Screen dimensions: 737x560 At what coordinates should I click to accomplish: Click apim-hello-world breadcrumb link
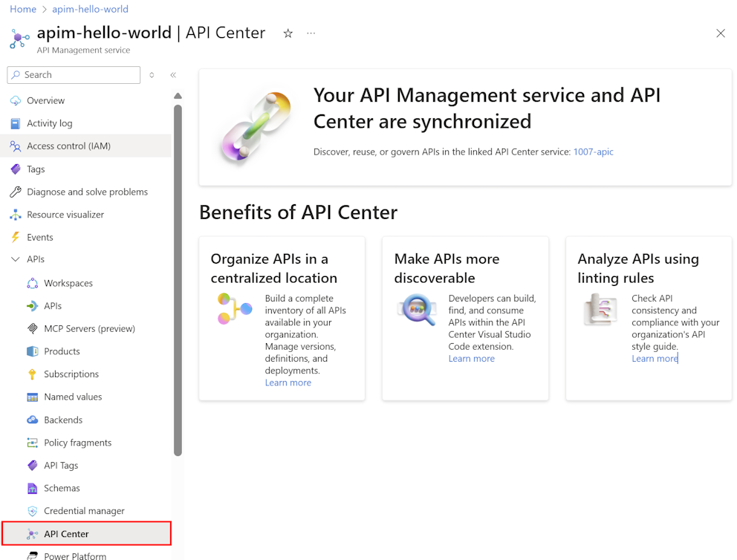[x=90, y=9]
